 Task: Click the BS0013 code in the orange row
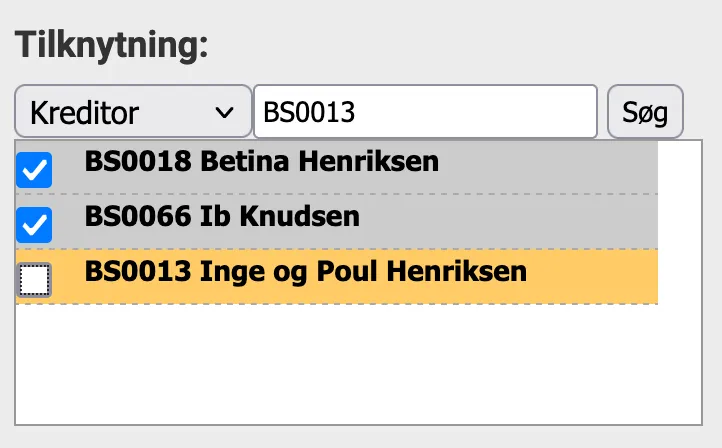click(139, 271)
